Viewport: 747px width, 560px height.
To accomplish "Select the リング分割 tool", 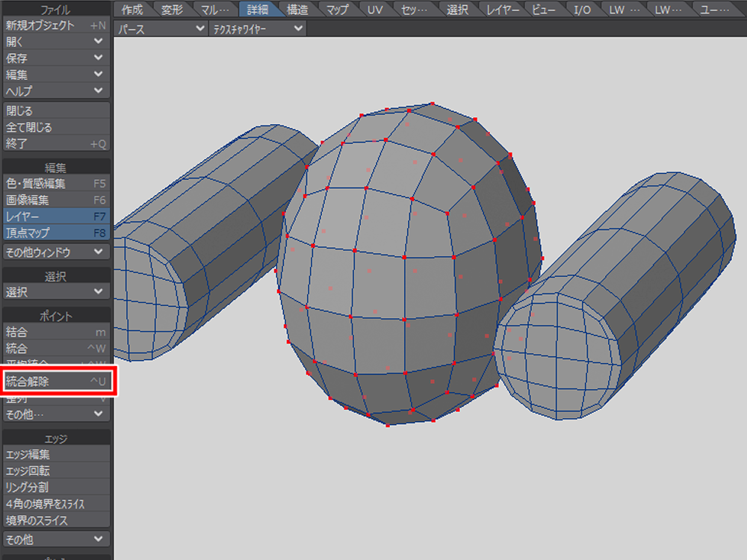I will 56,488.
